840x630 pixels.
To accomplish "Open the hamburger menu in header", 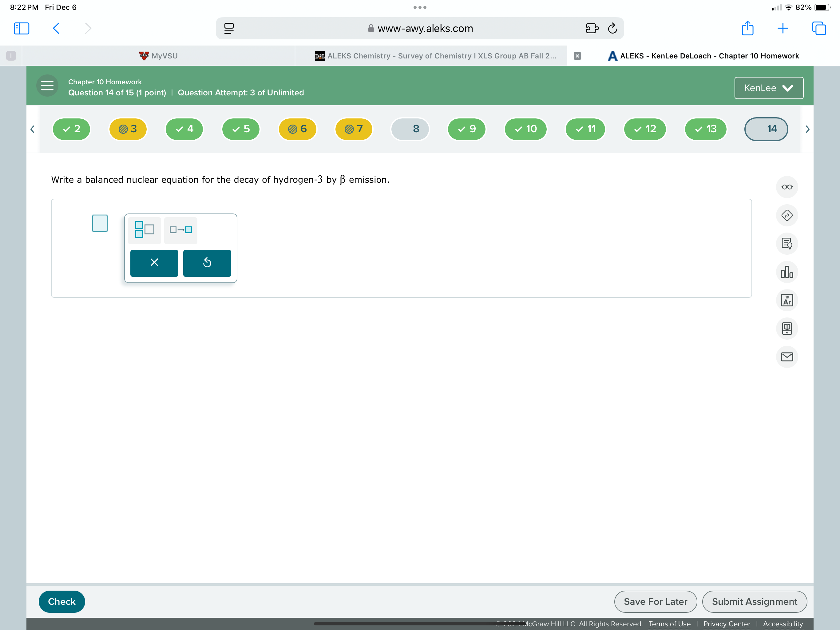I will point(47,86).
